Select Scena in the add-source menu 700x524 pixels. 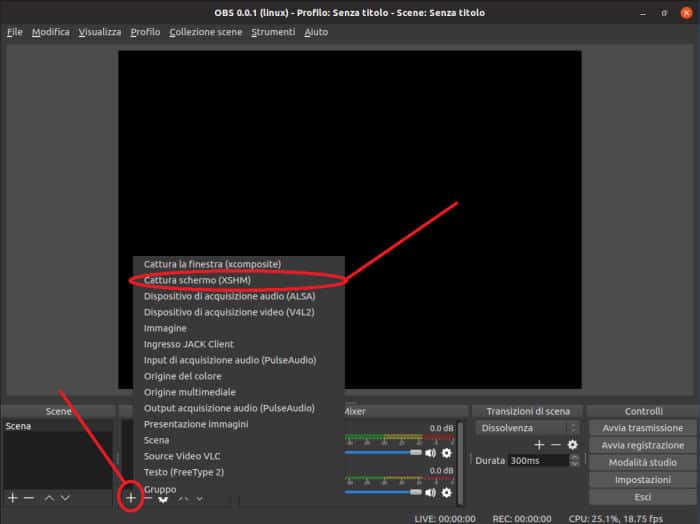pos(239,441)
